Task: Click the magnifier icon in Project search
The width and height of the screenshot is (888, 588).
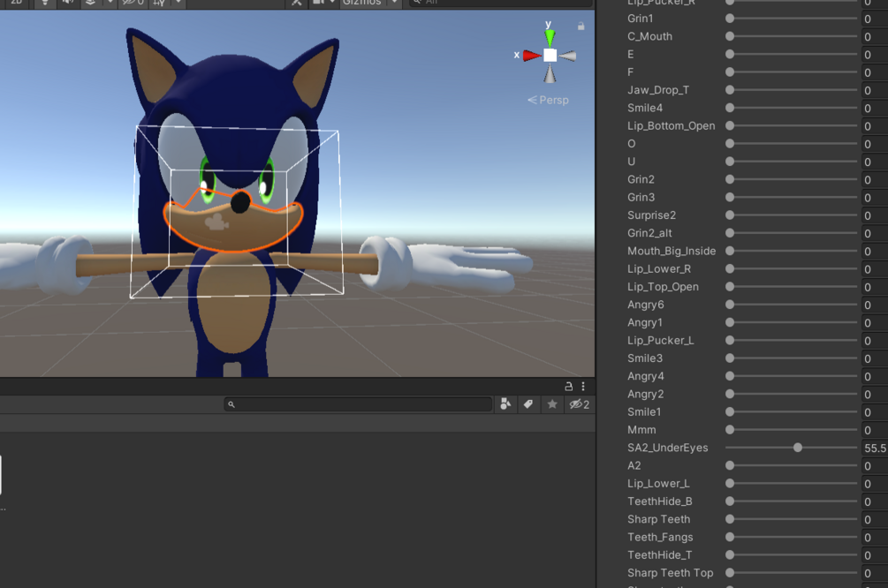Action: click(x=231, y=404)
